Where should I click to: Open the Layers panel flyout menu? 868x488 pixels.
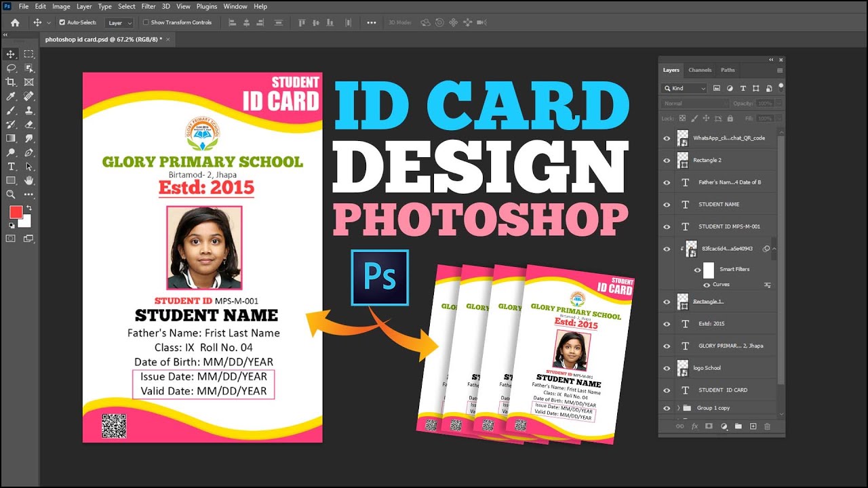(780, 70)
